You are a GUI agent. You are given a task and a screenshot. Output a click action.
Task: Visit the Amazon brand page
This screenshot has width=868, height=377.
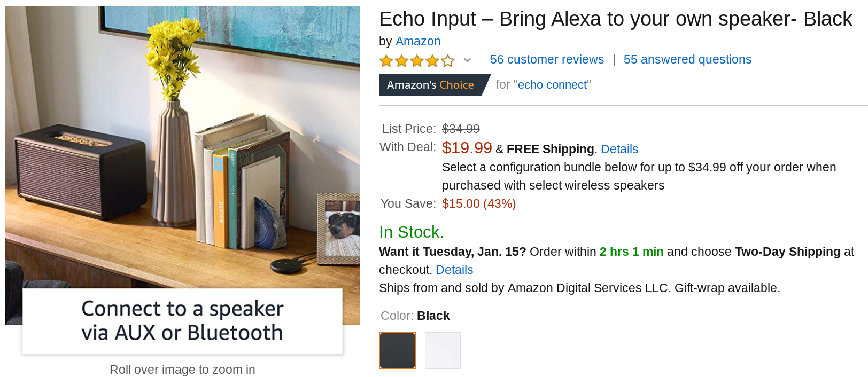pos(418,41)
